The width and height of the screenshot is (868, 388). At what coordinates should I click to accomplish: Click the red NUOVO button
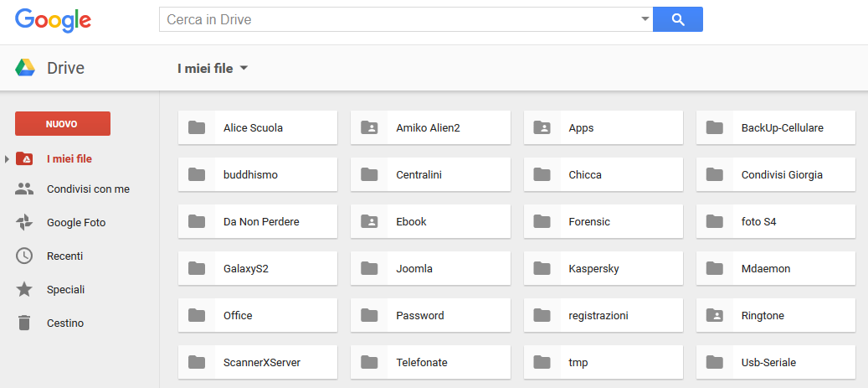pyautogui.click(x=63, y=123)
